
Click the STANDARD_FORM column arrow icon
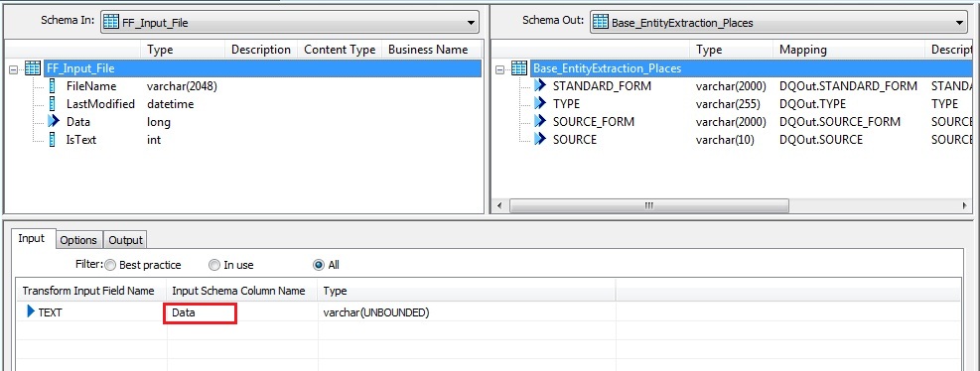[x=540, y=86]
